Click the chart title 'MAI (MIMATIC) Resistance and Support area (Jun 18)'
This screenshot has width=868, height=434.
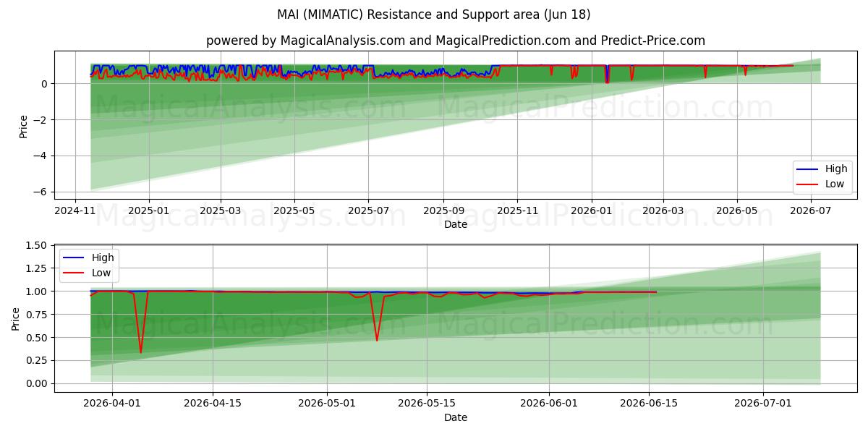[433, 14]
